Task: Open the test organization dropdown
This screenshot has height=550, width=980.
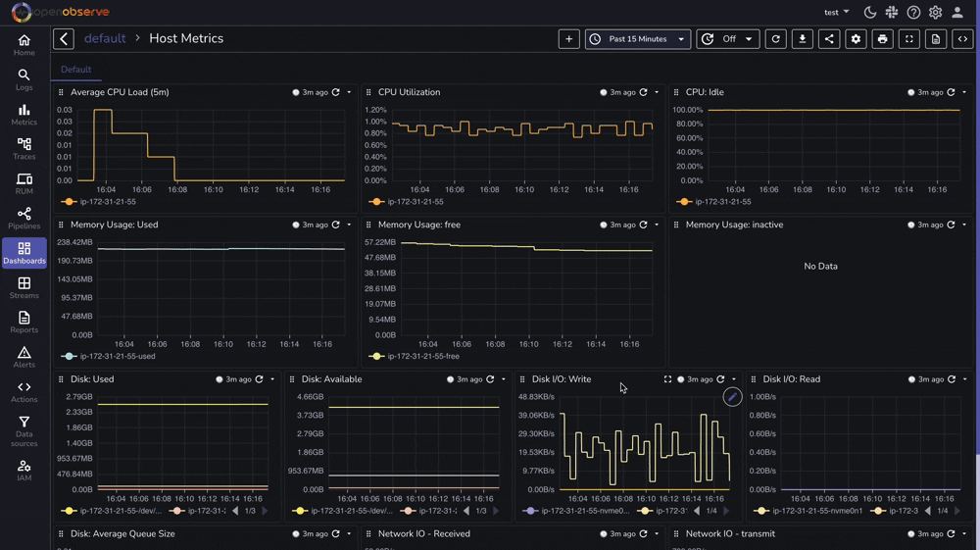Action: coord(836,13)
